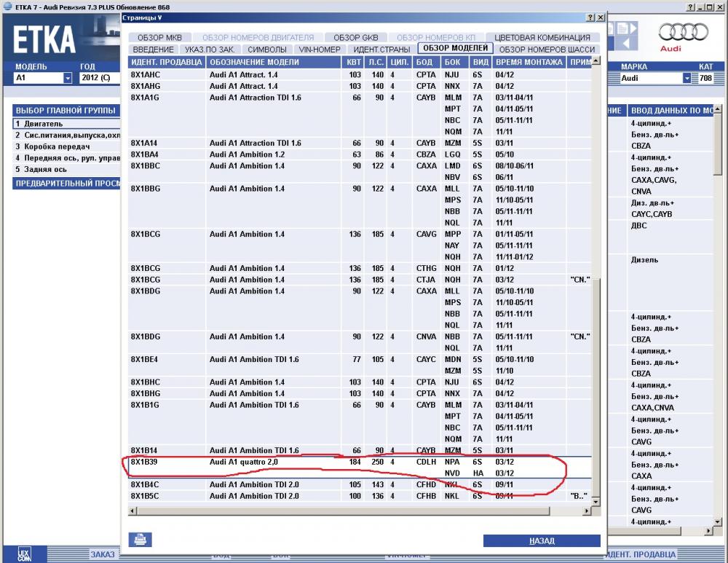Open the МАРКА Audi dropdown arrow
Screen dimensions: 728x563
click(x=687, y=79)
